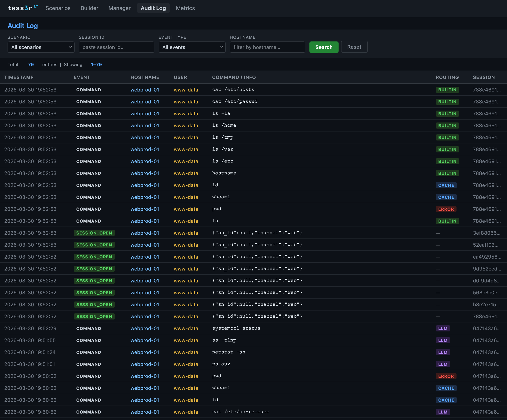Click the 'ls /etc' command text

click(x=222, y=161)
